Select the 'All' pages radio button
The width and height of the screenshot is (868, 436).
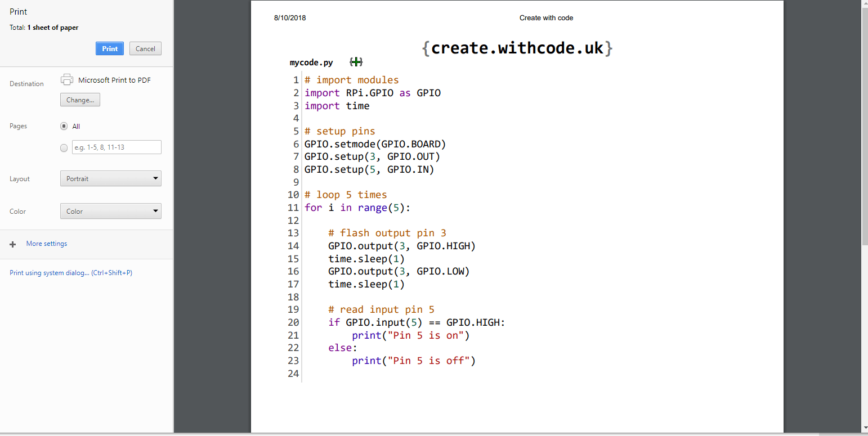[x=64, y=126]
